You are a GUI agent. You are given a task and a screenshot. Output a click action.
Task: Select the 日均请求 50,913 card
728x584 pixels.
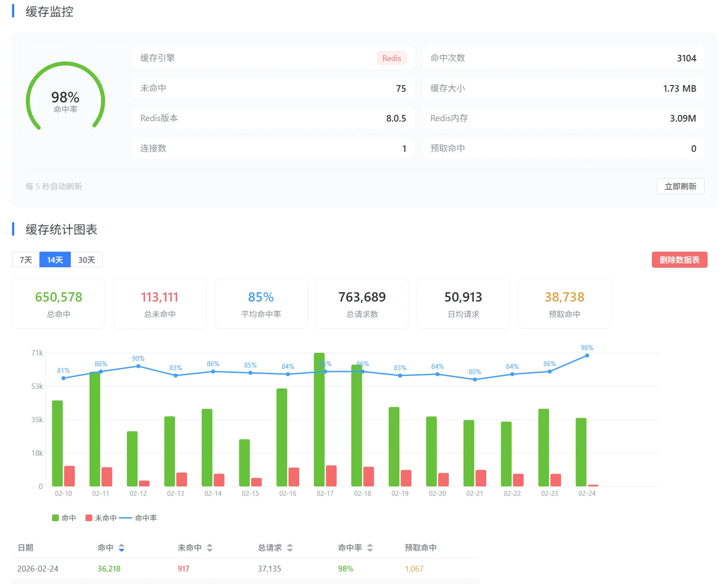pyautogui.click(x=463, y=304)
